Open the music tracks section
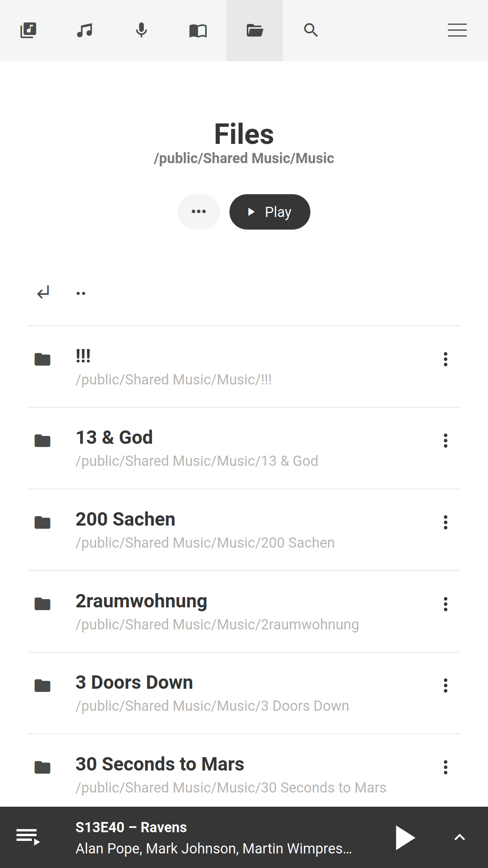Screen dimensions: 488x868 point(85,30)
